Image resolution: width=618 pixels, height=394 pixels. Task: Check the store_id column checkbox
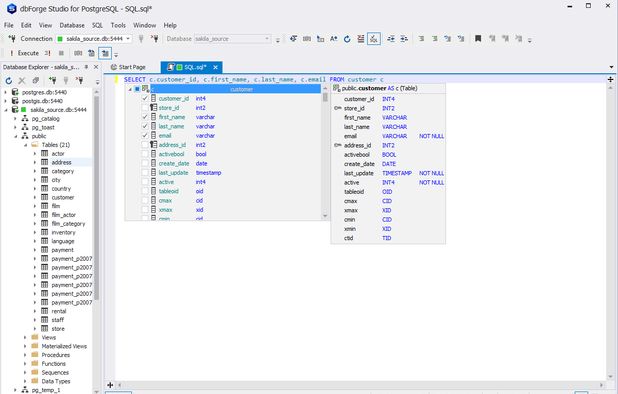pos(145,108)
